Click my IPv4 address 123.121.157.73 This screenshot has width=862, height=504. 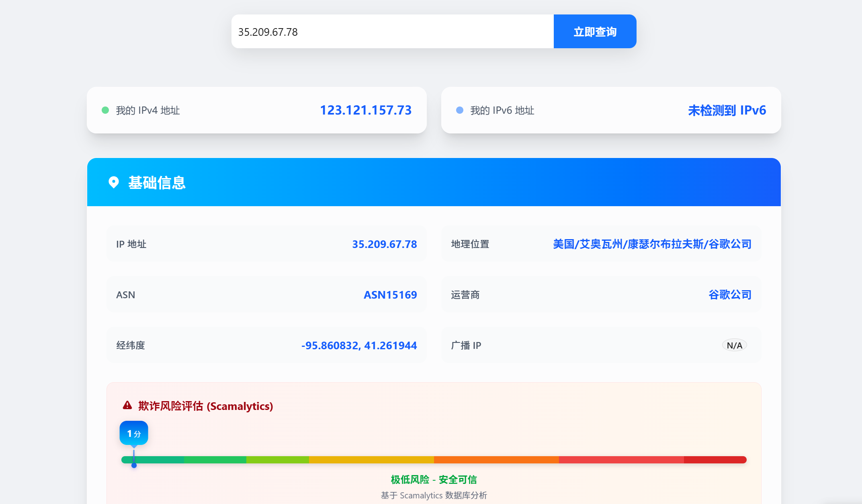point(366,110)
